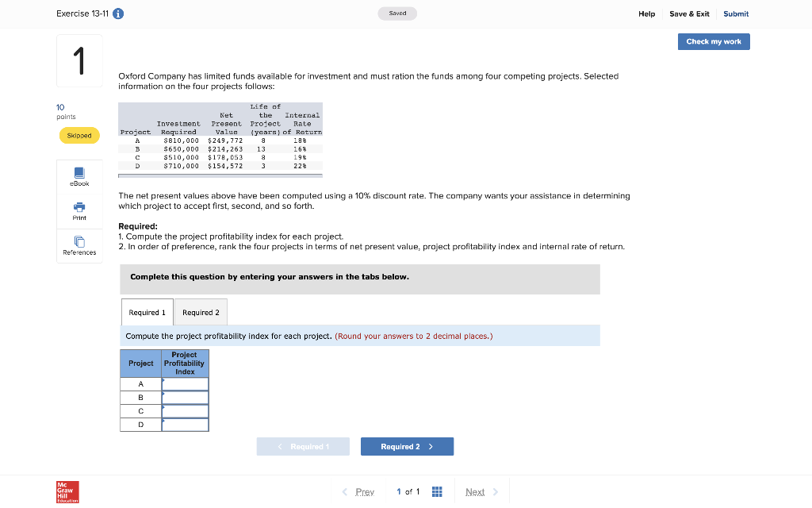Screen dimensions: 812x508
Task: Click the $810,000 investment value
Action: tap(181, 140)
